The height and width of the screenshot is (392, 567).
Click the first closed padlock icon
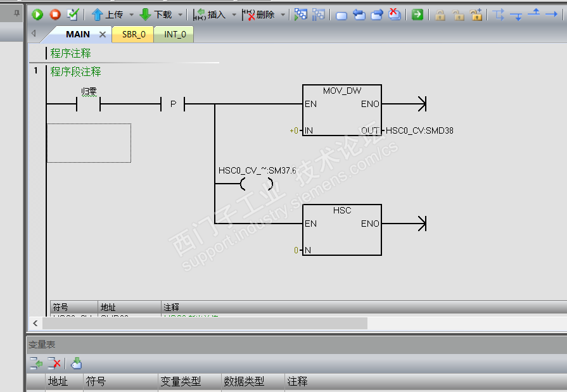[x=440, y=15]
